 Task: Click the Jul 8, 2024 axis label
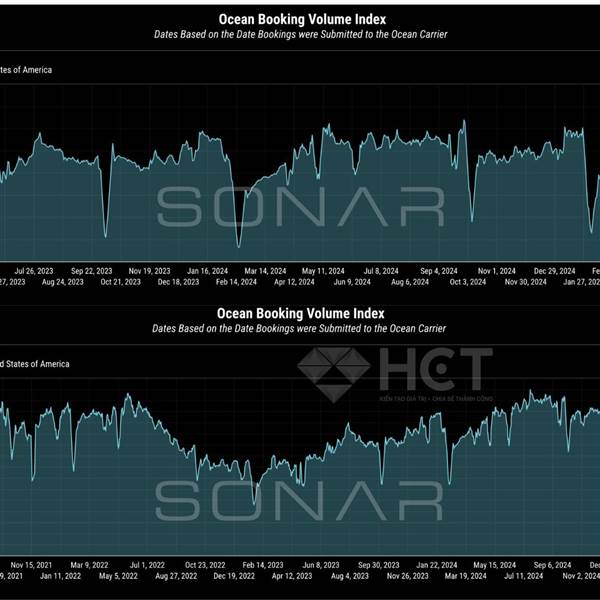click(x=381, y=271)
